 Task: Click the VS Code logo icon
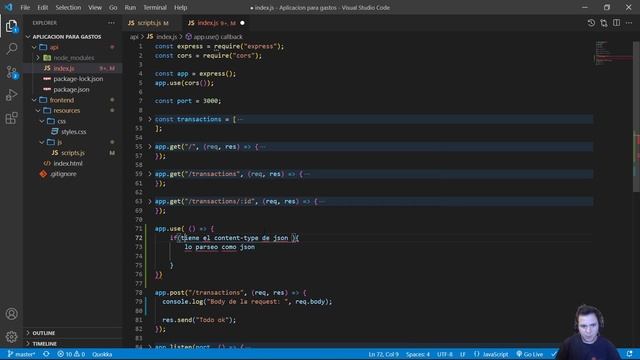coord(9,7)
